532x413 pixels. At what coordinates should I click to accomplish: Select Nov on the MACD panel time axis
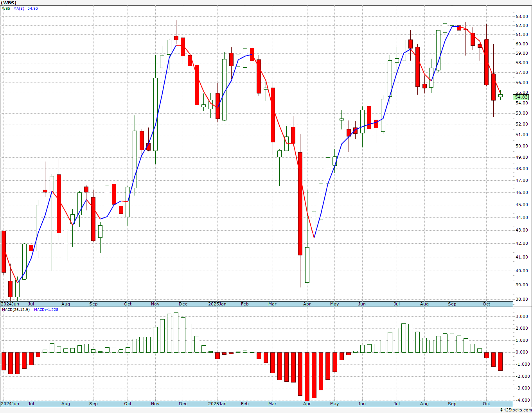(x=155, y=404)
